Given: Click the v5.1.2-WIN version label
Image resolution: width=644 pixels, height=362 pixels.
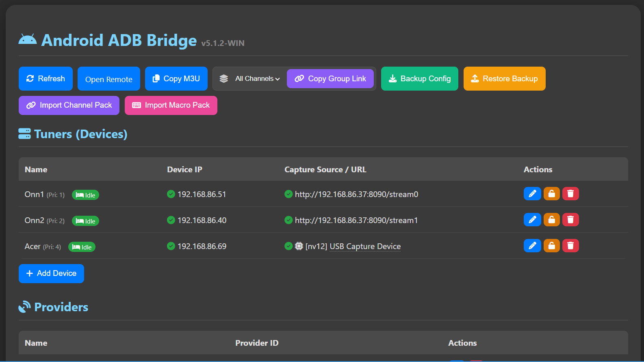Looking at the screenshot, I should click(223, 43).
